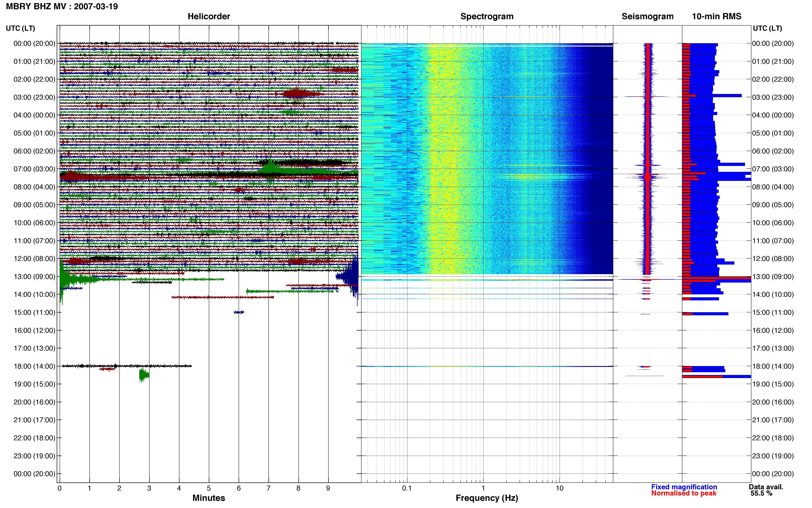This screenshot has width=812, height=508.
Task: Click the long blue RMS bar at 03:00
Action: pyautogui.click(x=712, y=96)
